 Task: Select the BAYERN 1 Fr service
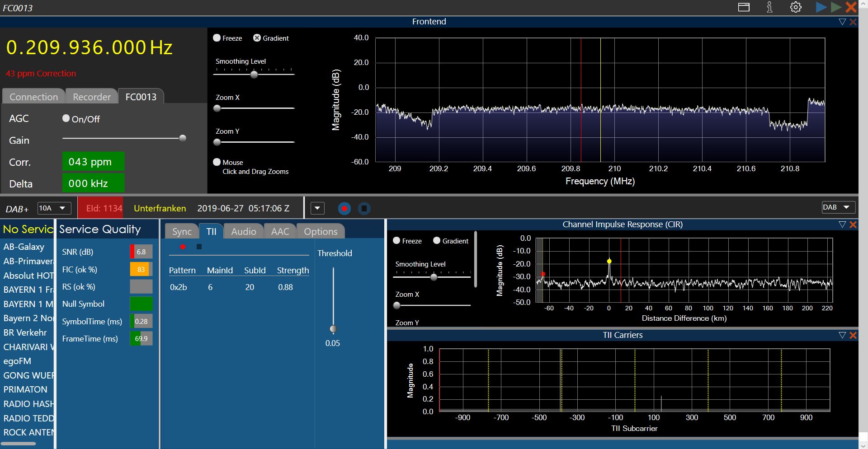tap(28, 290)
